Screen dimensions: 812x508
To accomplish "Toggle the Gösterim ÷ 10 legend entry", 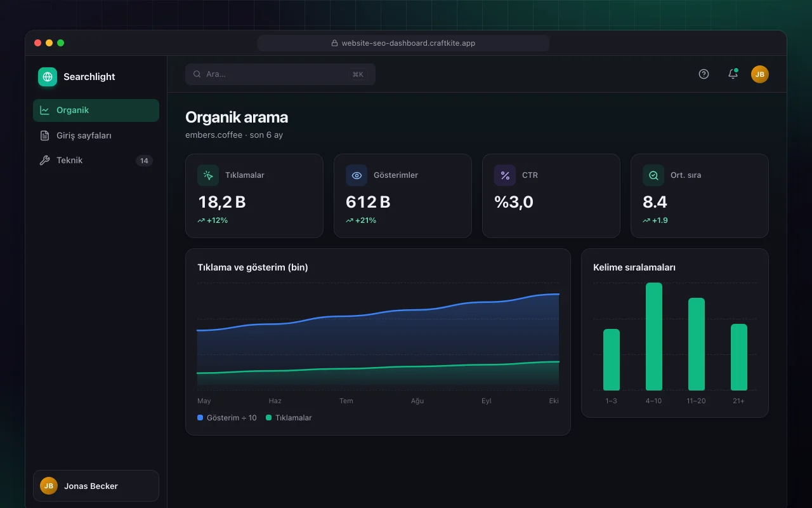I will (227, 418).
